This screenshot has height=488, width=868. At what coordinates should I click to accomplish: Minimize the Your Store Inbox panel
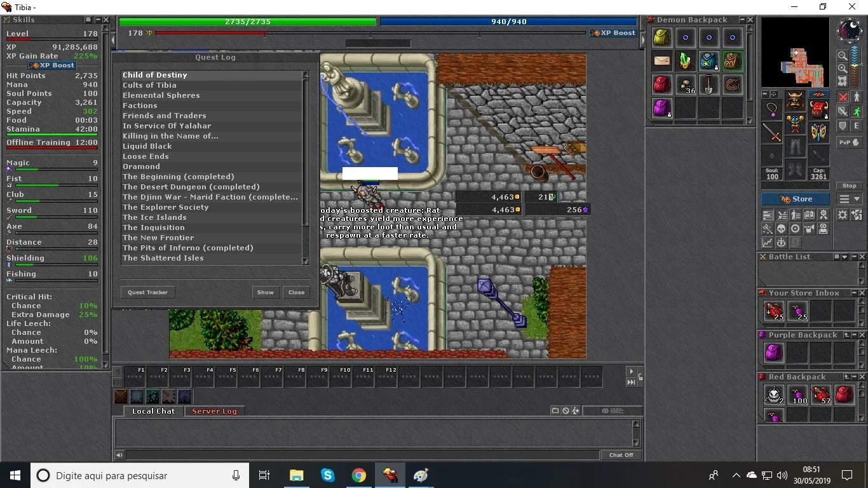854,293
